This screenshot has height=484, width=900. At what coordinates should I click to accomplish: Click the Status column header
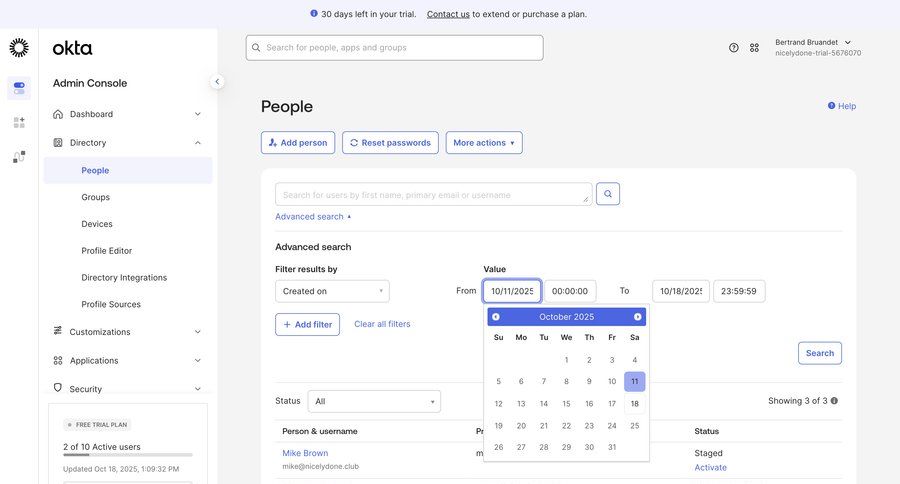(707, 431)
